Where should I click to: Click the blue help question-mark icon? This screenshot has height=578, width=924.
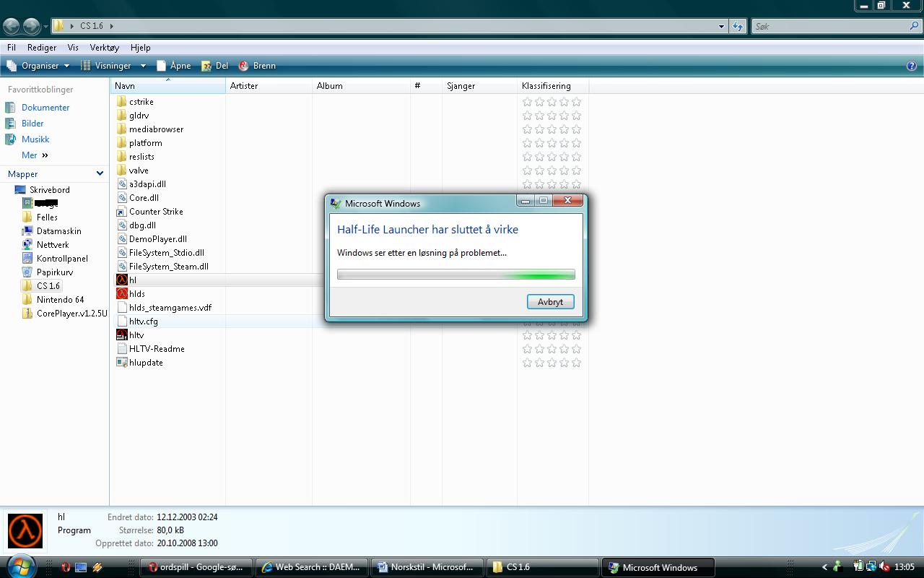(912, 66)
